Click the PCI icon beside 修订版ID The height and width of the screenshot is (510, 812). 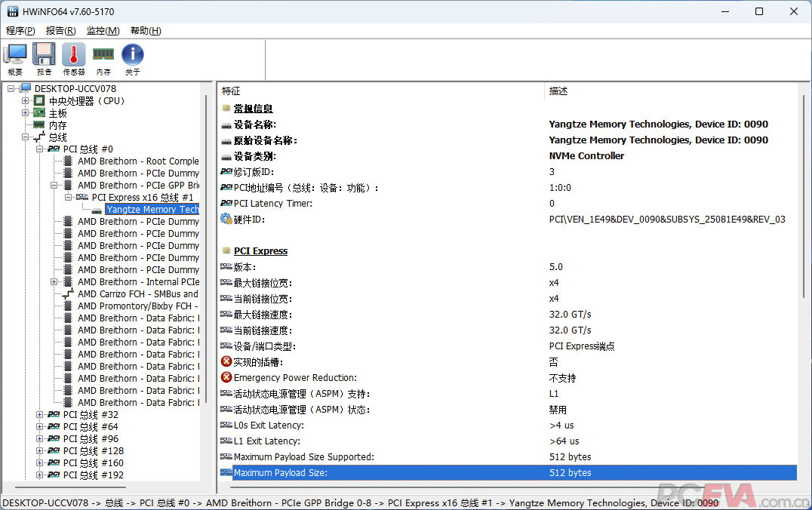point(226,171)
